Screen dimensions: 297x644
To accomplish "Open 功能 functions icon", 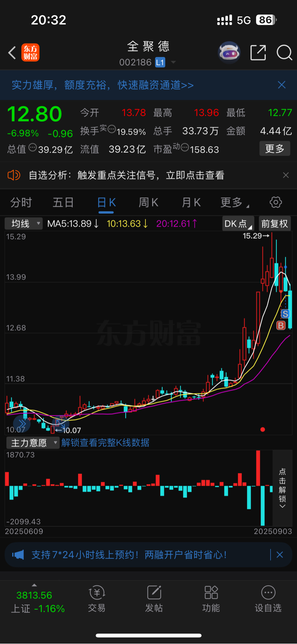I will pos(211,599).
